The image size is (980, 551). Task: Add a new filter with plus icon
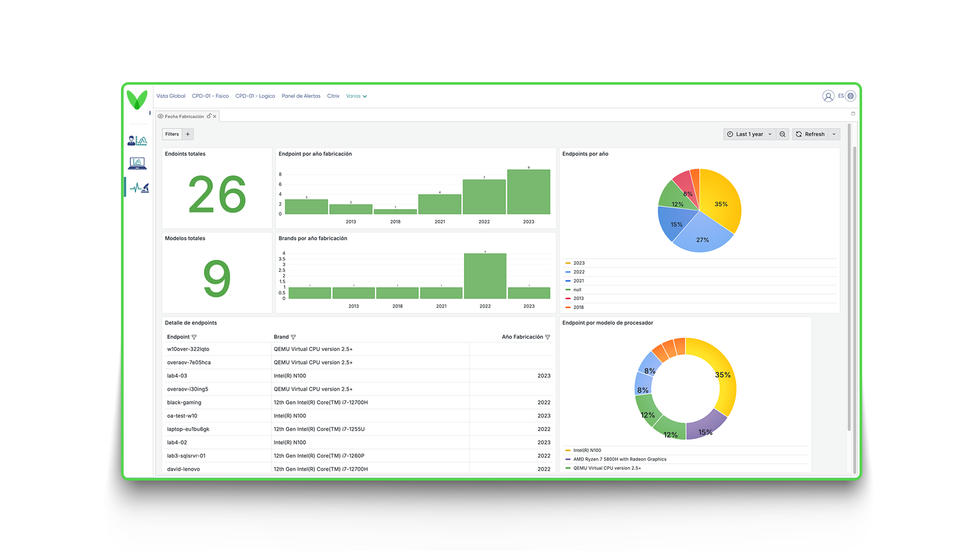(188, 134)
